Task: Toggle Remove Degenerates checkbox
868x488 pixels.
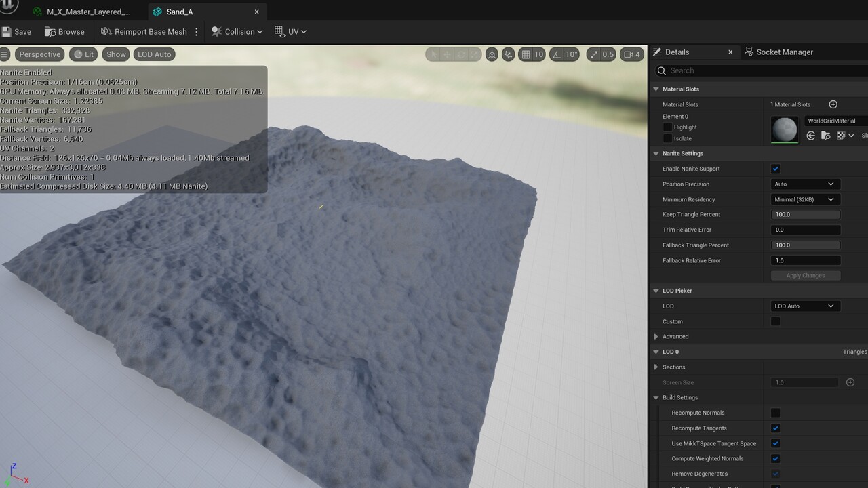Action: 776,474
